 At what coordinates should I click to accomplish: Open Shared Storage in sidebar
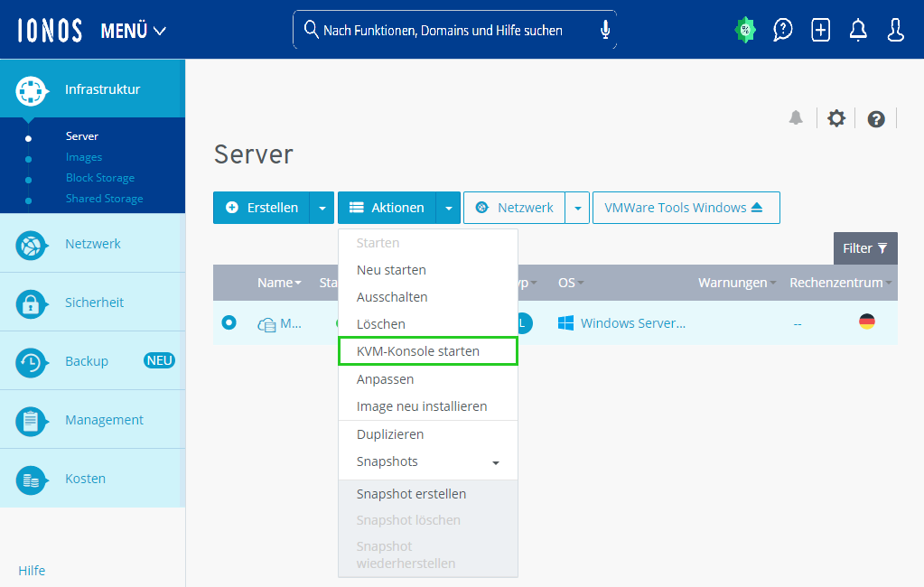104,199
